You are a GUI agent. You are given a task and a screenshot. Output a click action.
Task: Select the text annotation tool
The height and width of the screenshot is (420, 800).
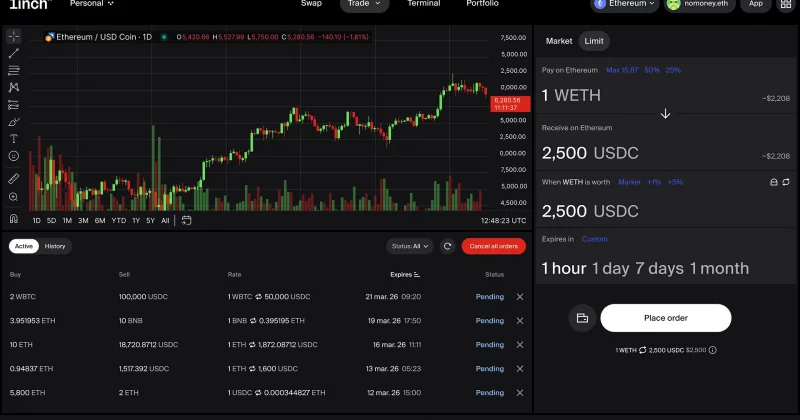pos(14,139)
